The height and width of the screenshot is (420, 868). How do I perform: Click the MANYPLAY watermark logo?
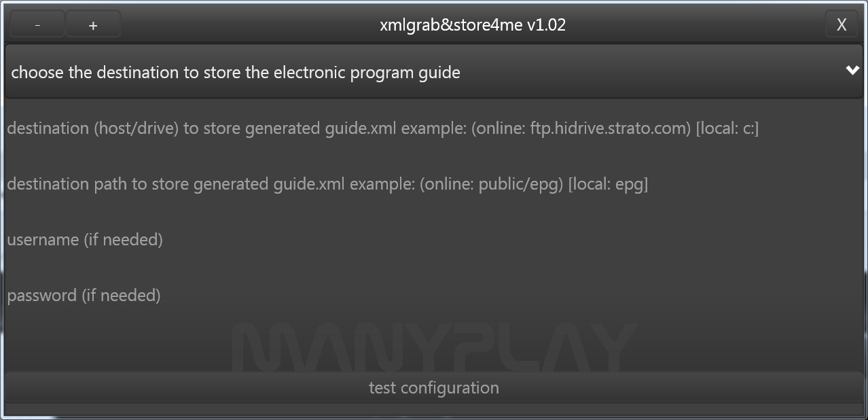434,348
